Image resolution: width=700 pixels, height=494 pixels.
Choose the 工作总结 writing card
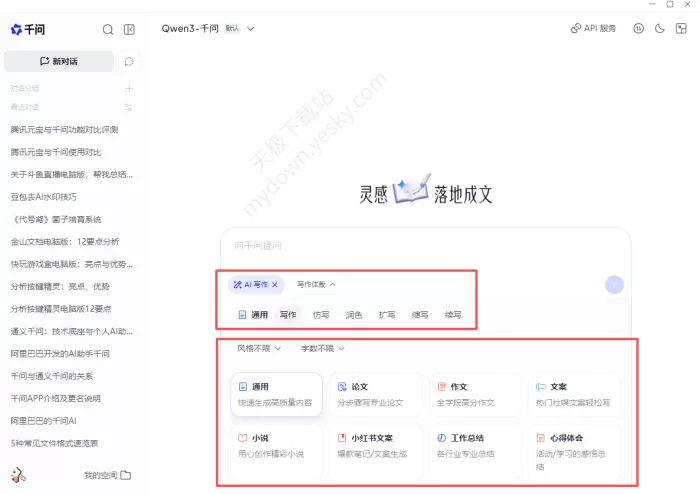point(475,452)
